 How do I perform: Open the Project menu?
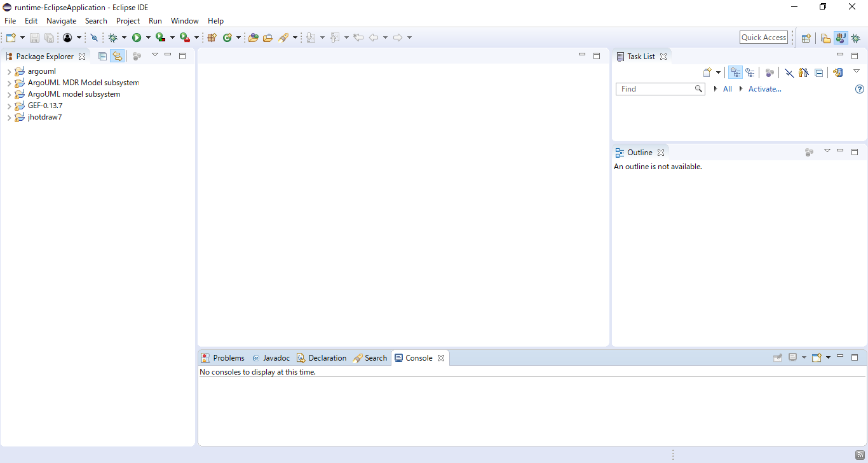(128, 21)
